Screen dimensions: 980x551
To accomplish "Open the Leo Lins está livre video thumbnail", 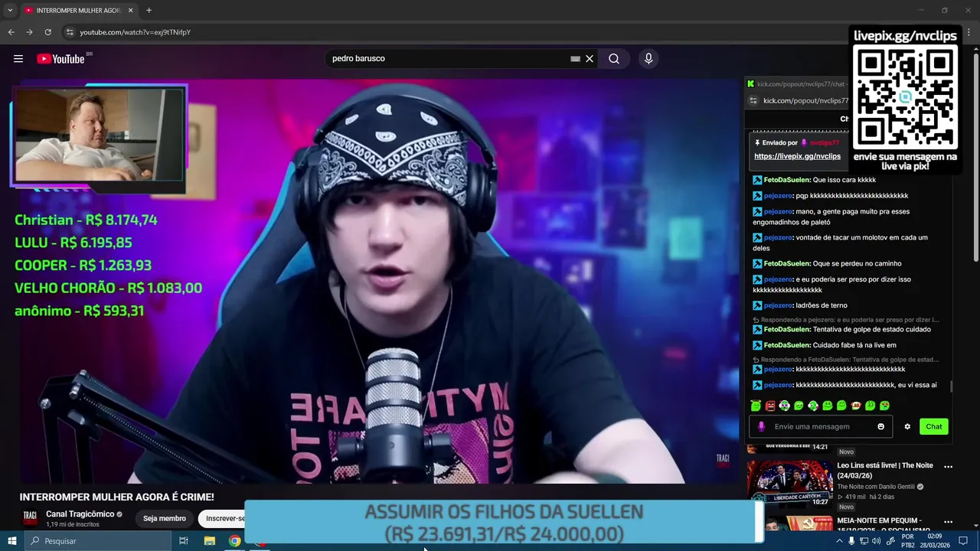I will pos(789,484).
